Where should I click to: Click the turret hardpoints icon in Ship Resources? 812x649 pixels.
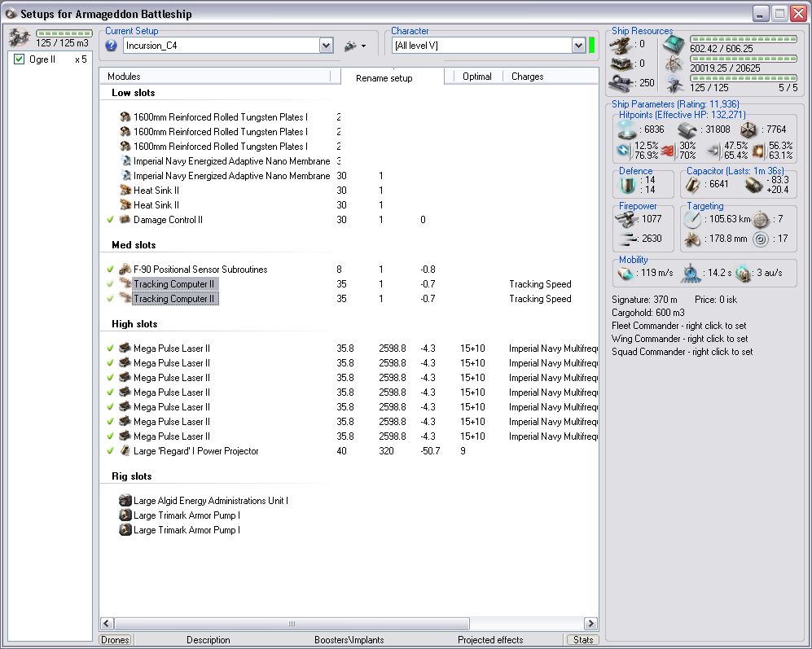621,45
